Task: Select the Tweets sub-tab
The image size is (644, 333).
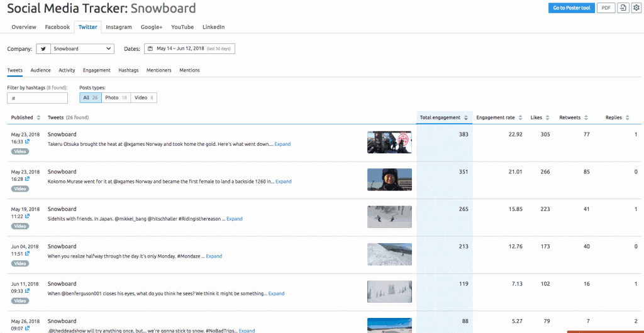Action: click(x=15, y=70)
